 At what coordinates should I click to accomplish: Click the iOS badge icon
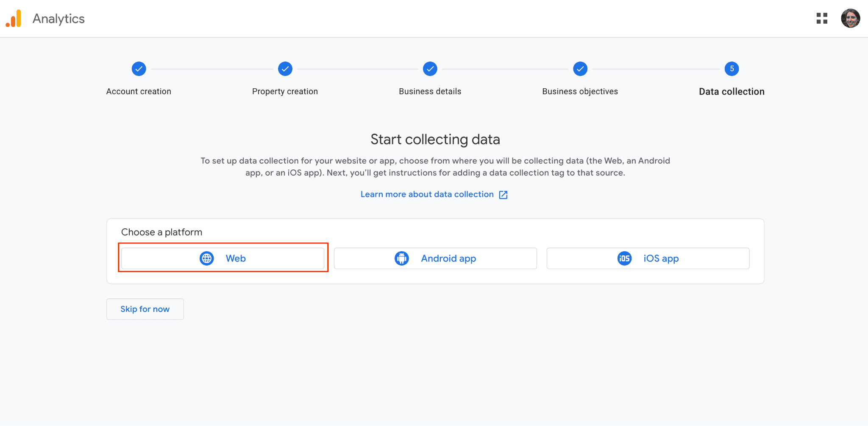624,258
